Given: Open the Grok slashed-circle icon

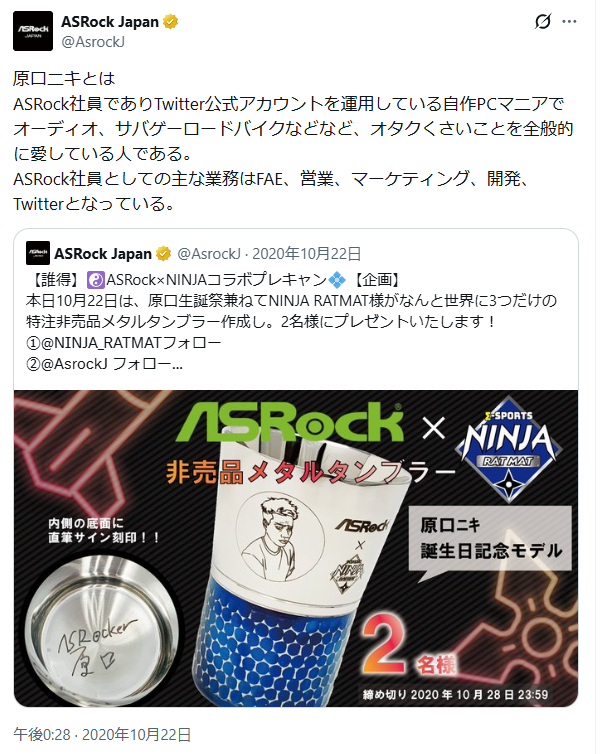Looking at the screenshot, I should tap(543, 22).
